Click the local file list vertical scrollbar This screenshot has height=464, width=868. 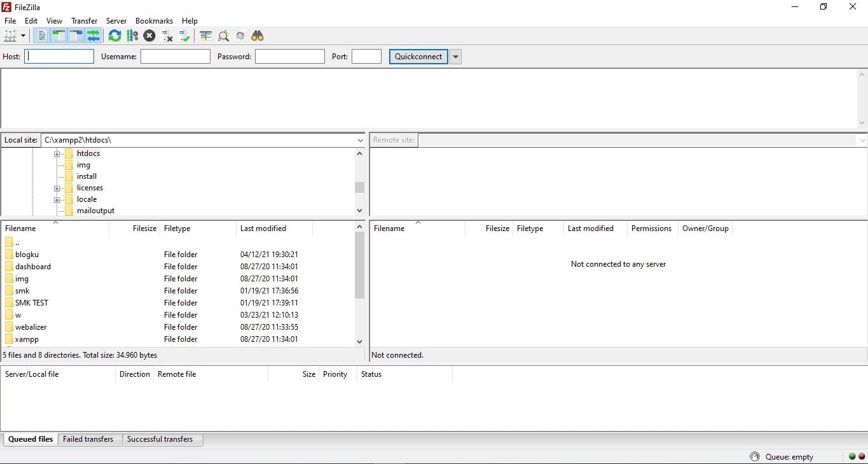359,267
